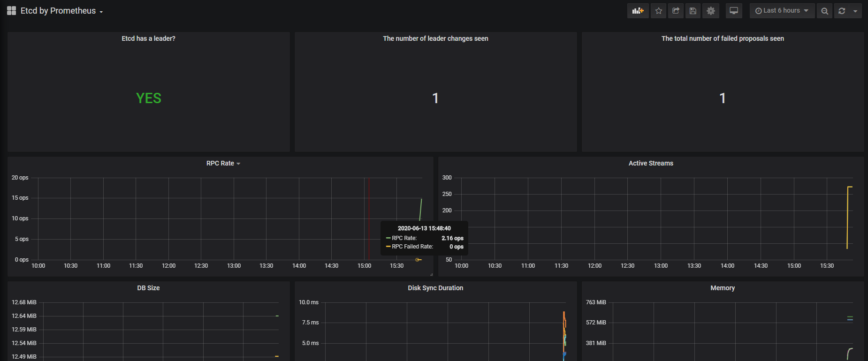The image size is (868, 361).
Task: Click the 10.0 ms label in Disk Sync Duration
Action: [x=309, y=302]
